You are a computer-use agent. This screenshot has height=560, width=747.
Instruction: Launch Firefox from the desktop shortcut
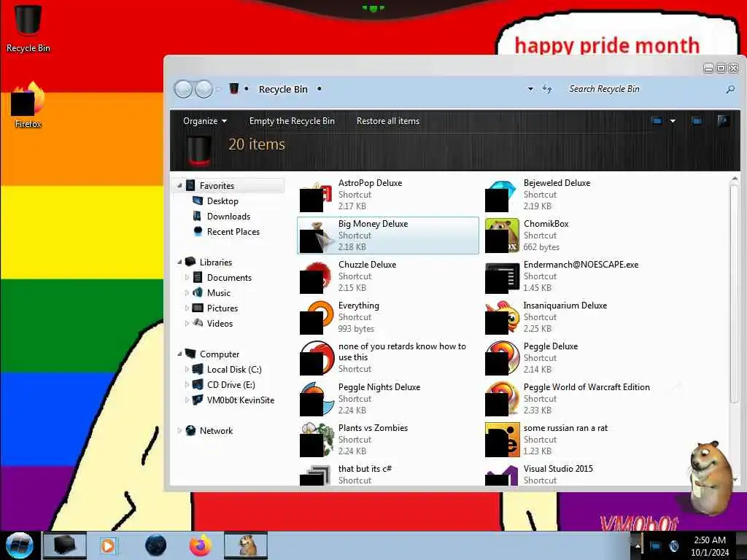point(28,105)
